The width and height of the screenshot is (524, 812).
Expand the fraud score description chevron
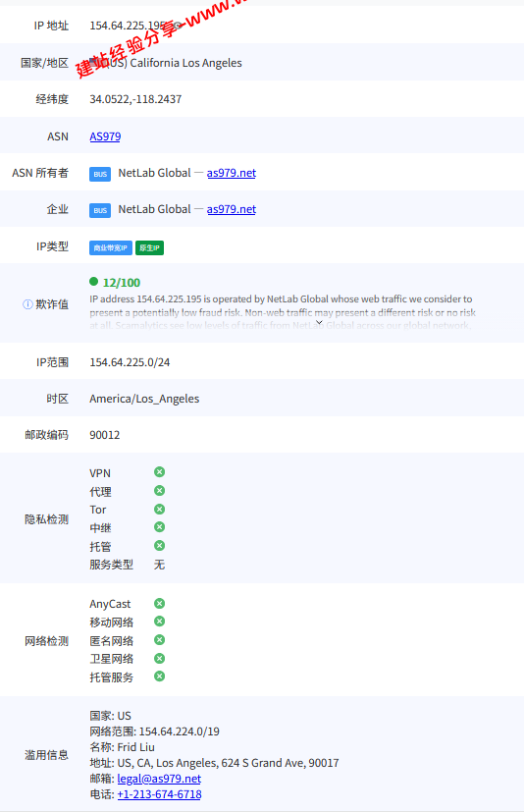[x=319, y=323]
